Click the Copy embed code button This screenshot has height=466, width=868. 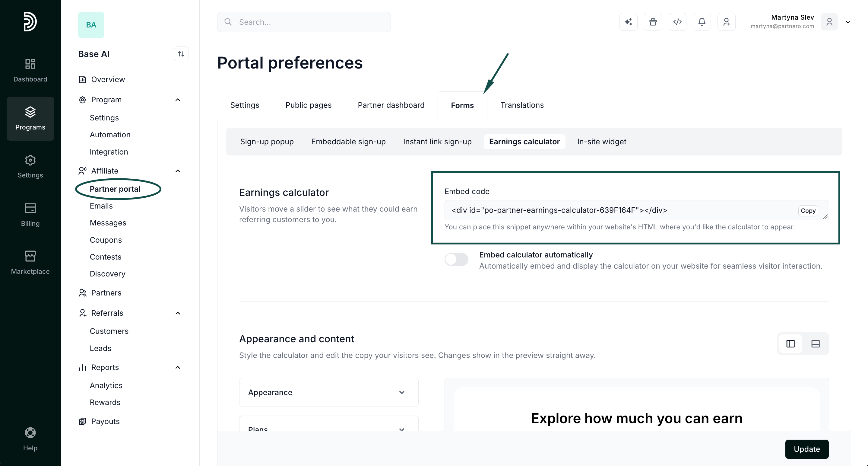click(808, 210)
